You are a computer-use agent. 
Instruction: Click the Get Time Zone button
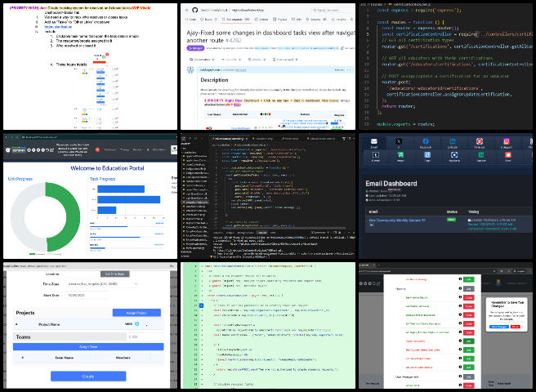pyautogui.click(x=115, y=274)
